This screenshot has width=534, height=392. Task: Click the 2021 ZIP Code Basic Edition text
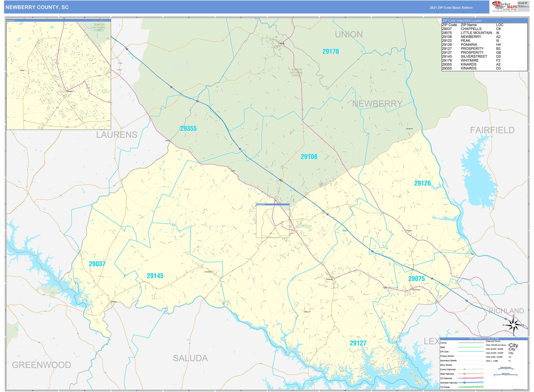[451, 8]
